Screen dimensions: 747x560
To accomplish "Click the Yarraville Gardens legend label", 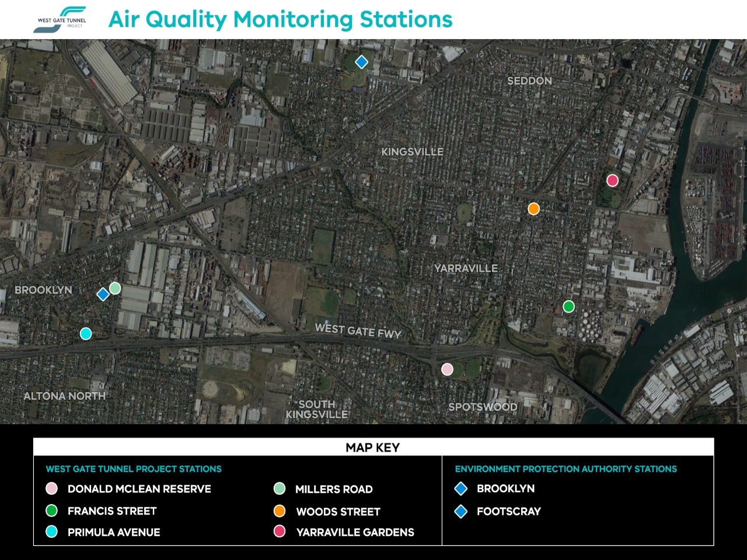I will pos(355,532).
